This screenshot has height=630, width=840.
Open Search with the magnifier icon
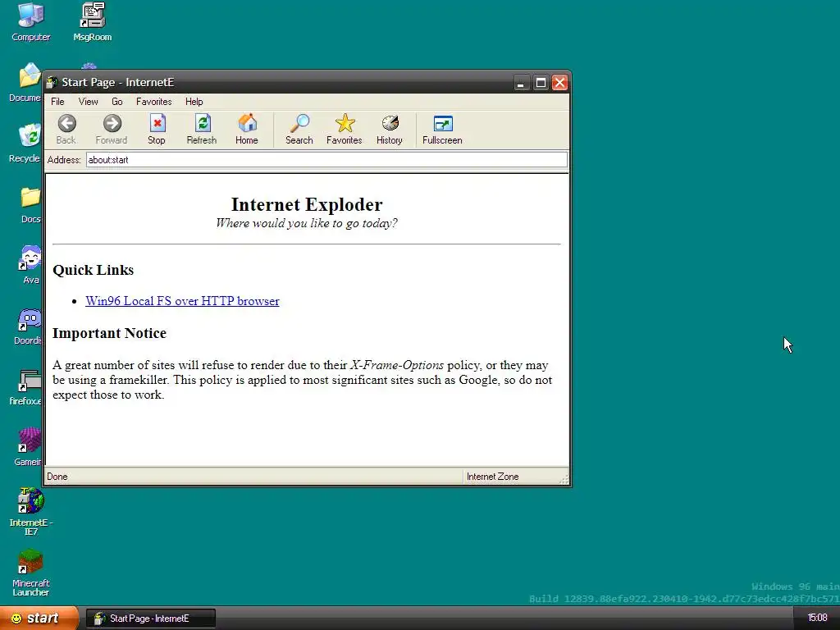click(299, 123)
